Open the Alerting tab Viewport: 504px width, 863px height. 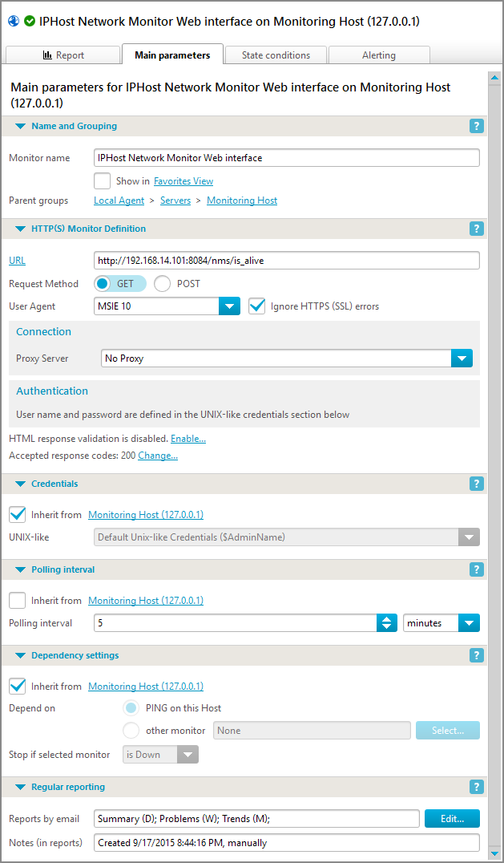pyautogui.click(x=378, y=55)
